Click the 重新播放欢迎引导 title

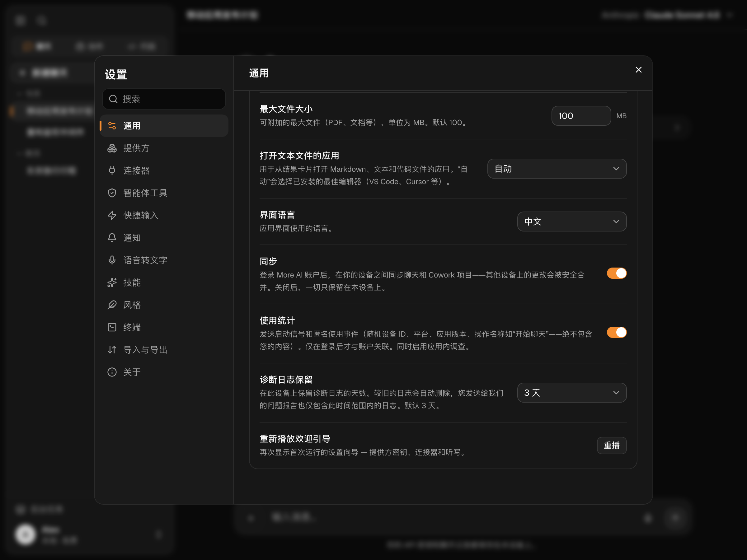[x=295, y=439]
